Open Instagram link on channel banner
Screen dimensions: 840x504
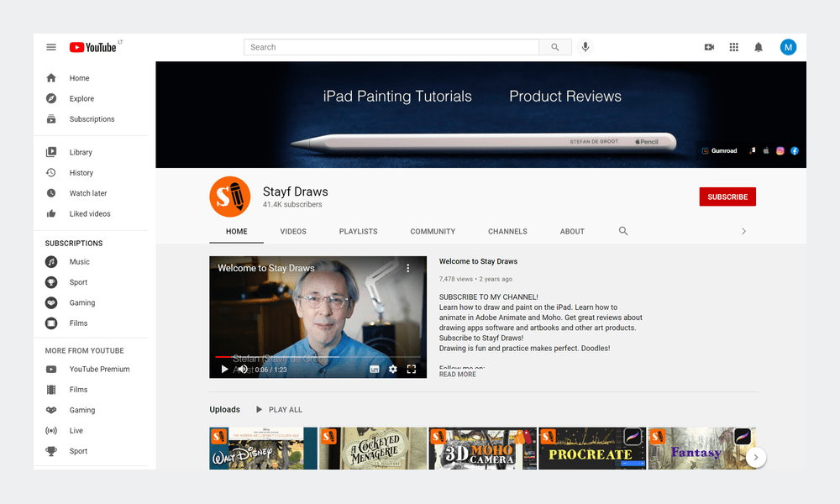tap(780, 151)
